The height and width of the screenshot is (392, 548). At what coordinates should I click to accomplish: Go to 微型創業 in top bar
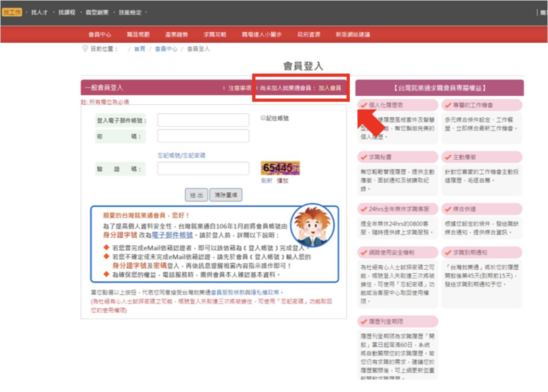[97, 13]
